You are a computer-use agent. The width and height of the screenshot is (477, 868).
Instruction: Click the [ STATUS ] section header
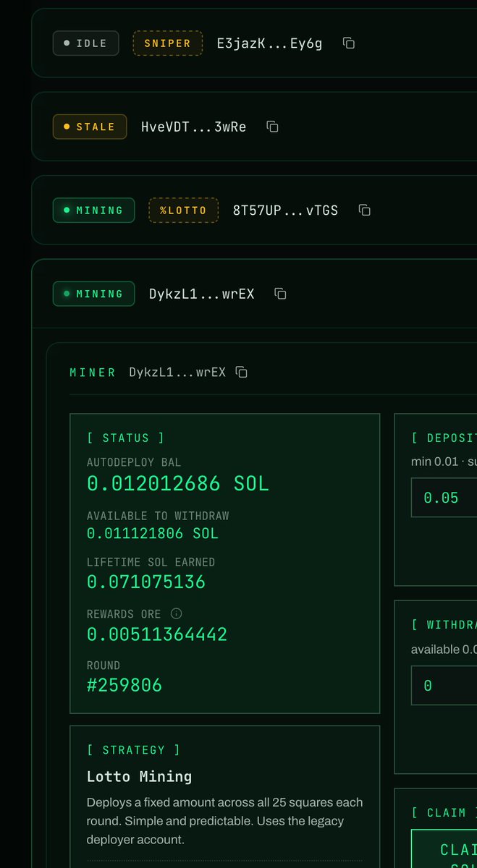coord(126,438)
